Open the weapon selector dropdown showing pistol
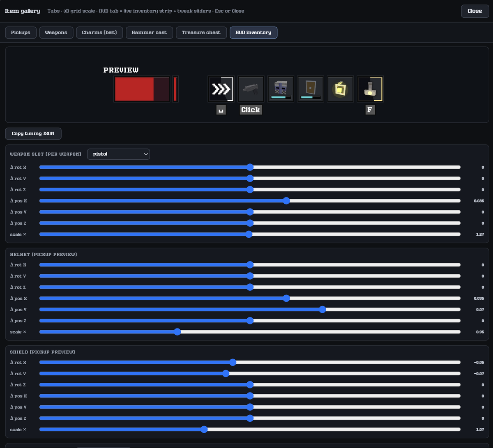 pyautogui.click(x=118, y=154)
